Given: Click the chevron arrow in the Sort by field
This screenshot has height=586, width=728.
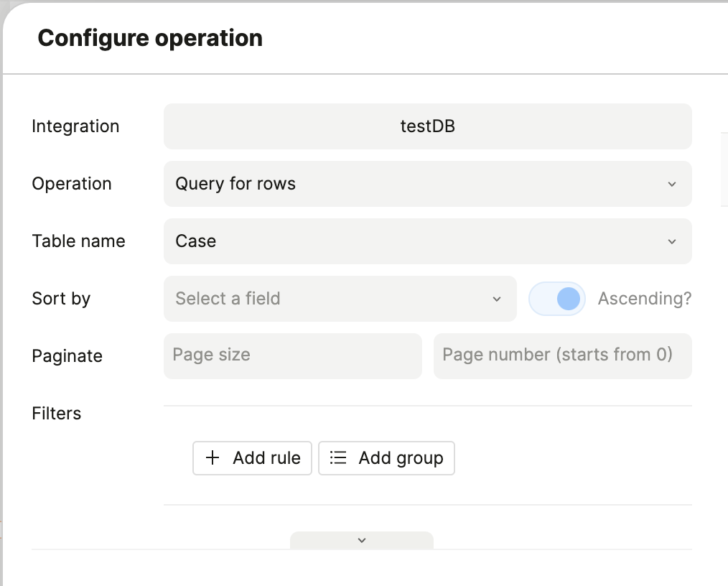Looking at the screenshot, I should [x=497, y=299].
